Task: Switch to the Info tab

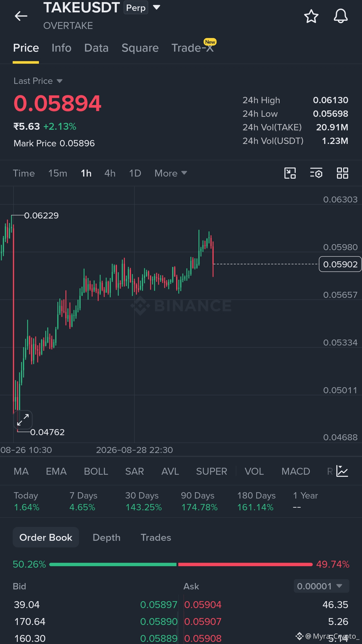Action: (62, 48)
